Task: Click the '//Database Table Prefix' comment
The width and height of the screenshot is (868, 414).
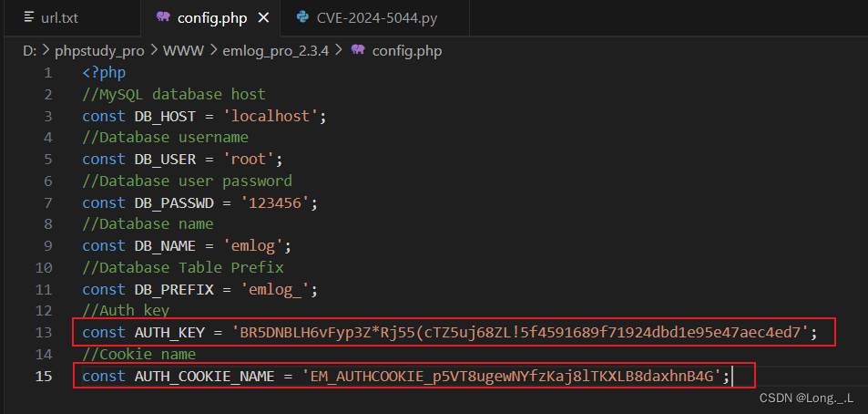Action: [x=183, y=267]
